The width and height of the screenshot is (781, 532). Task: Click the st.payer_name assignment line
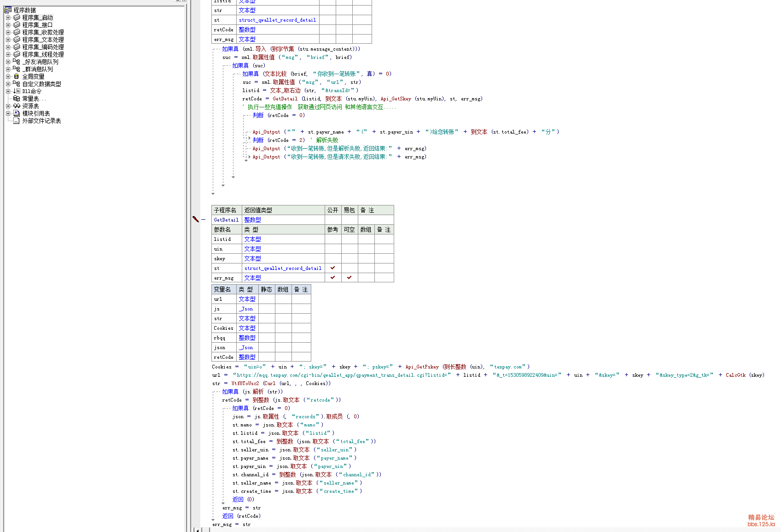tap(294, 458)
